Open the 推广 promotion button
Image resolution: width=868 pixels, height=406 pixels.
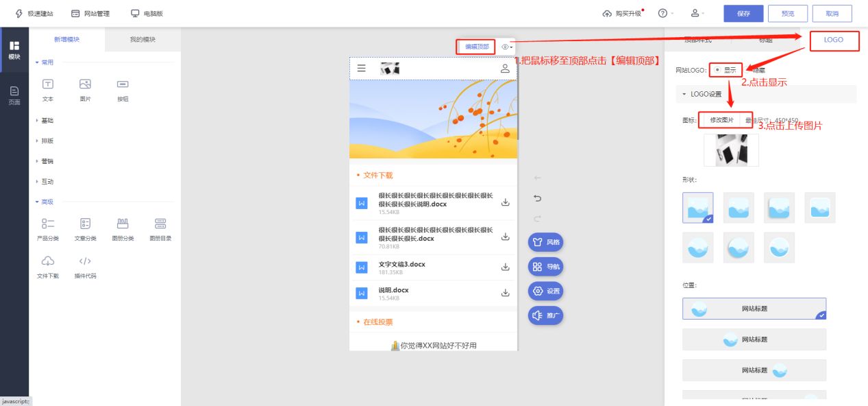[545, 315]
